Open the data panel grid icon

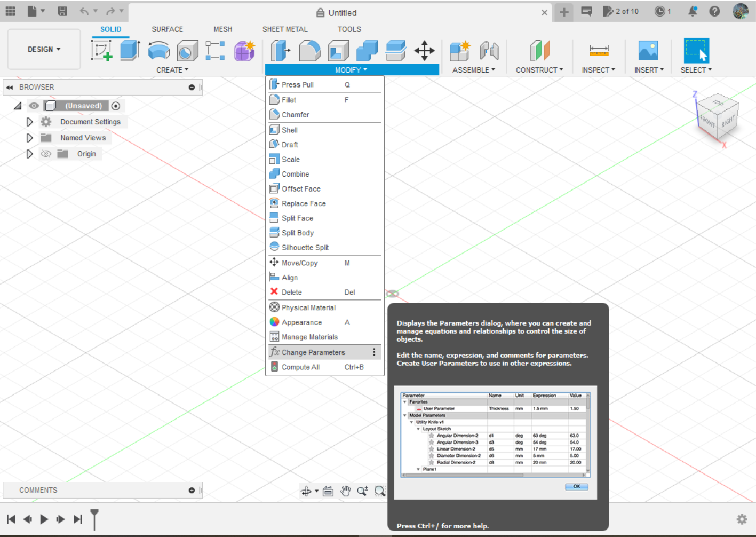[x=10, y=11]
